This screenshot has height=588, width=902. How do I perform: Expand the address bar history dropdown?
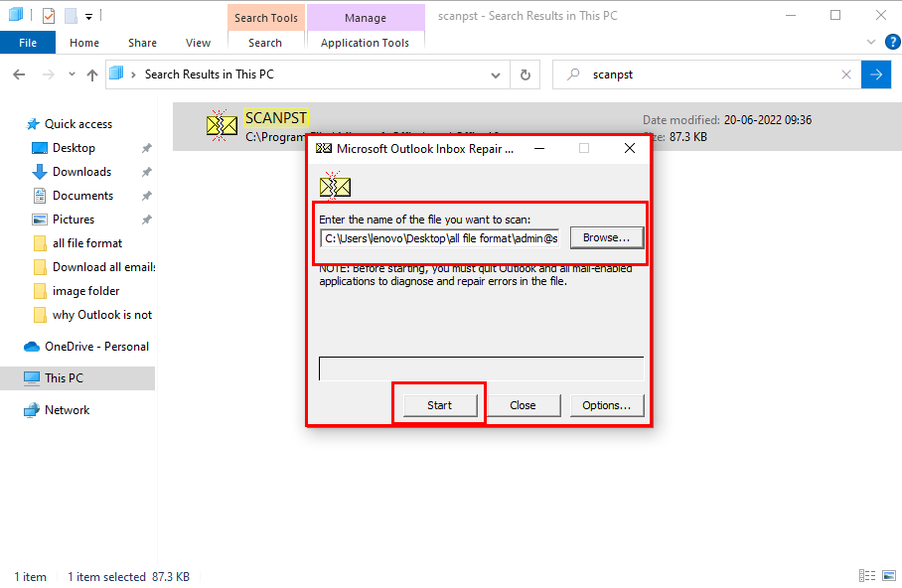[x=496, y=75]
